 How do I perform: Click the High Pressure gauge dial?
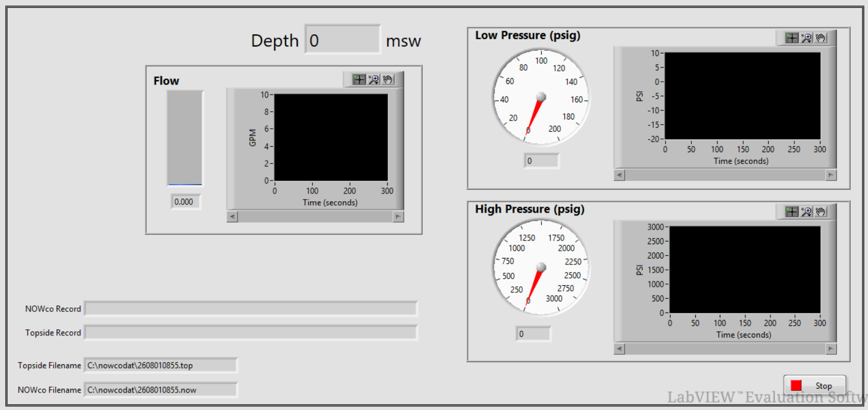[541, 267]
